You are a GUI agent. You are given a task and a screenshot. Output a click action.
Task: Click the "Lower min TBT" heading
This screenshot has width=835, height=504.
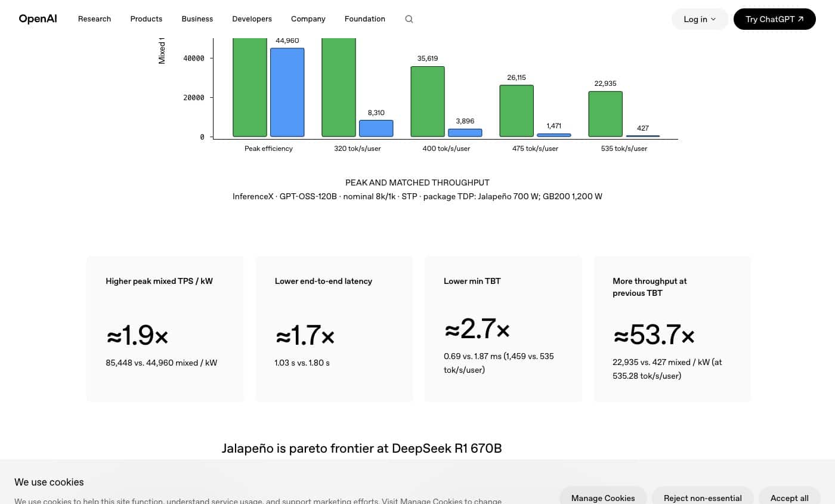click(472, 281)
